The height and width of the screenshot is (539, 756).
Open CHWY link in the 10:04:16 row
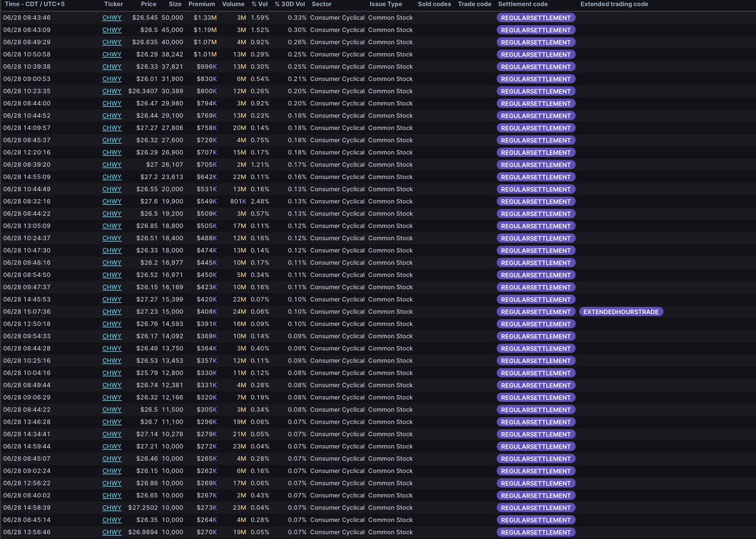112,373
